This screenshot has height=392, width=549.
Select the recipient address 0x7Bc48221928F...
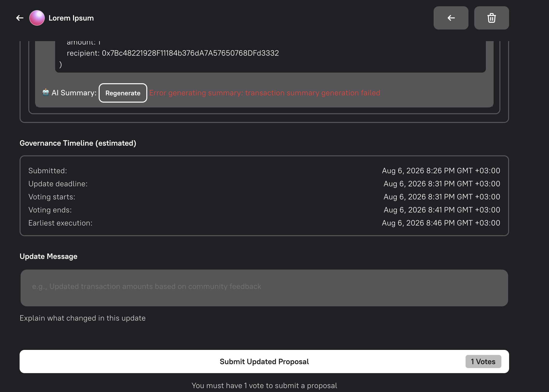point(190,53)
